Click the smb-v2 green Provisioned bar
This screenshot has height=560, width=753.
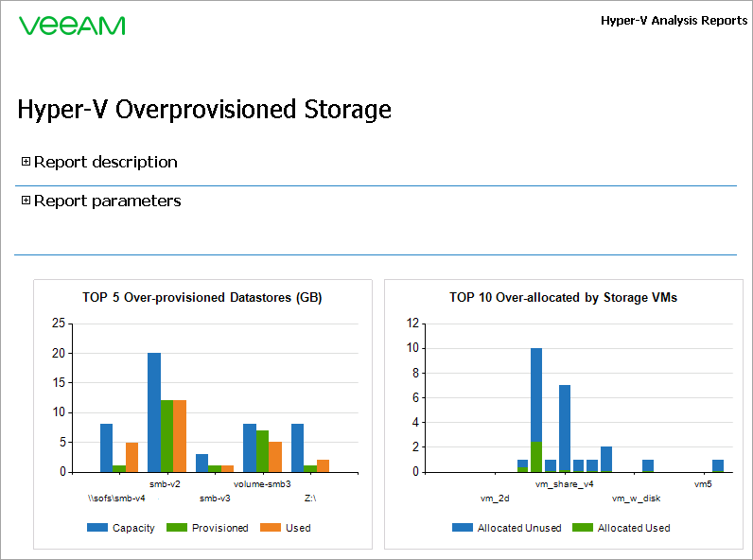pyautogui.click(x=166, y=436)
